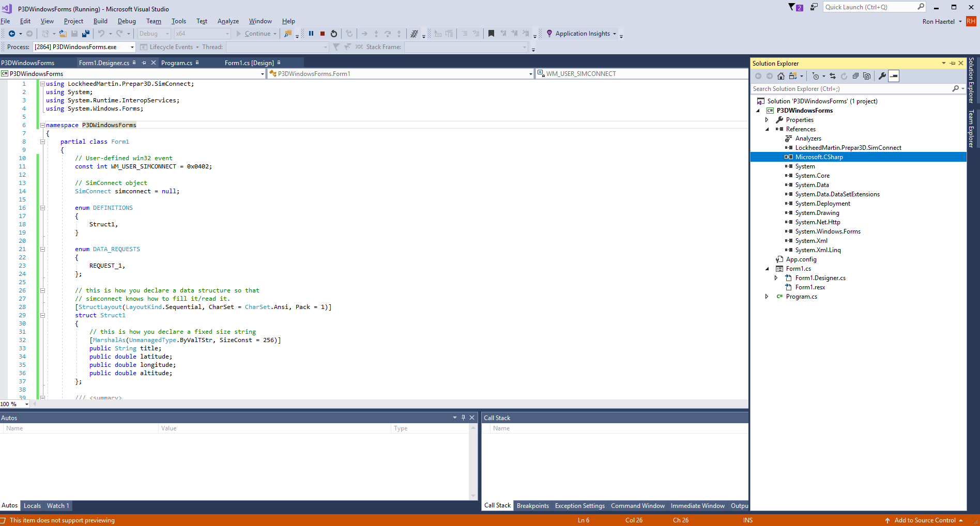Collapse the References node in Solution Explorer
The height and width of the screenshot is (526, 980).
point(767,129)
